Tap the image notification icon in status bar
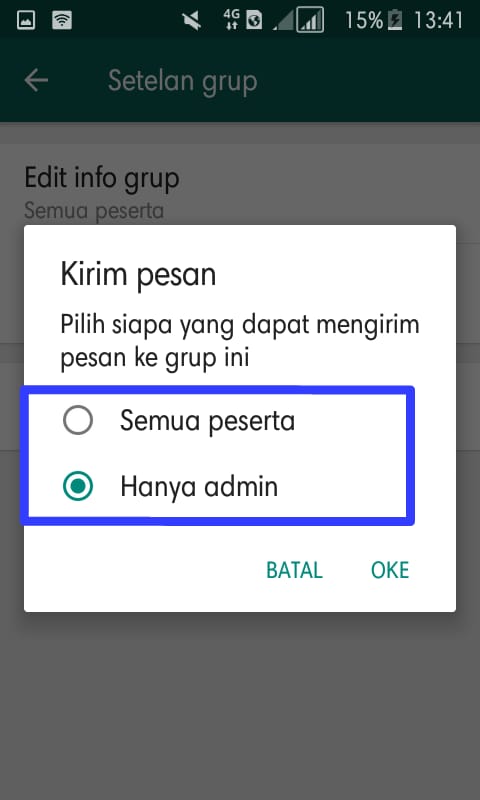 [x=26, y=20]
